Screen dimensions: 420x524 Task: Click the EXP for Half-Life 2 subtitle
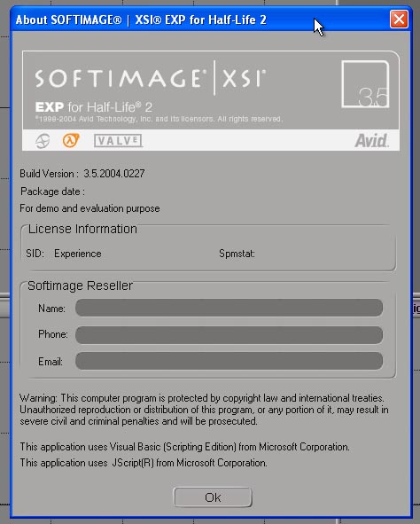[x=94, y=107]
